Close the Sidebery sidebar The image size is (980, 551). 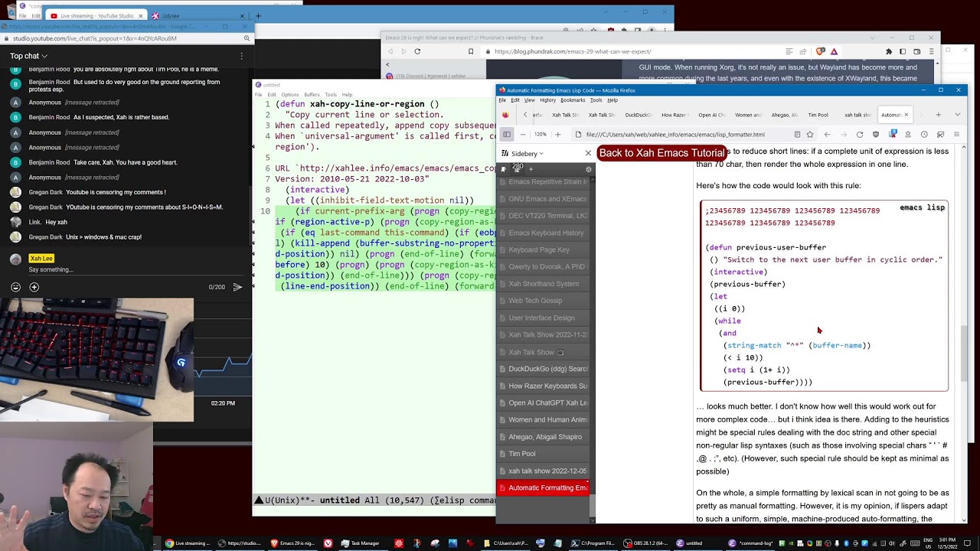click(588, 154)
